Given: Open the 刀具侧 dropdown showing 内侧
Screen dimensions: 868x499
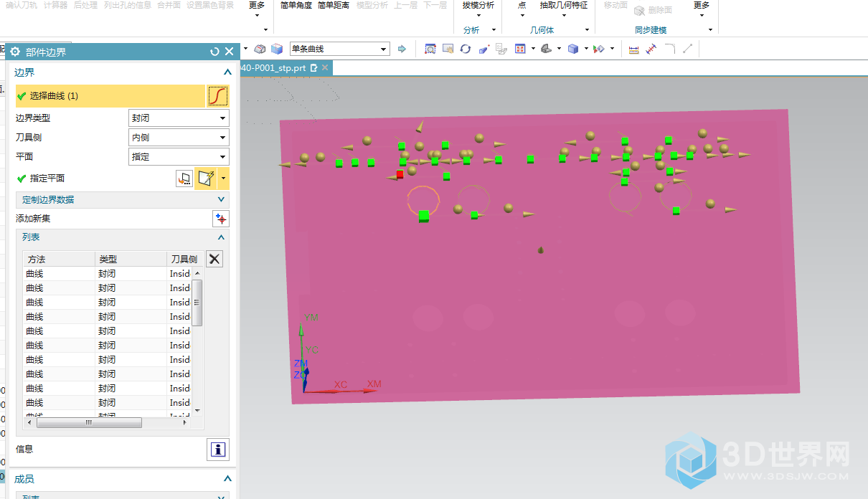Looking at the screenshot, I should point(179,138).
